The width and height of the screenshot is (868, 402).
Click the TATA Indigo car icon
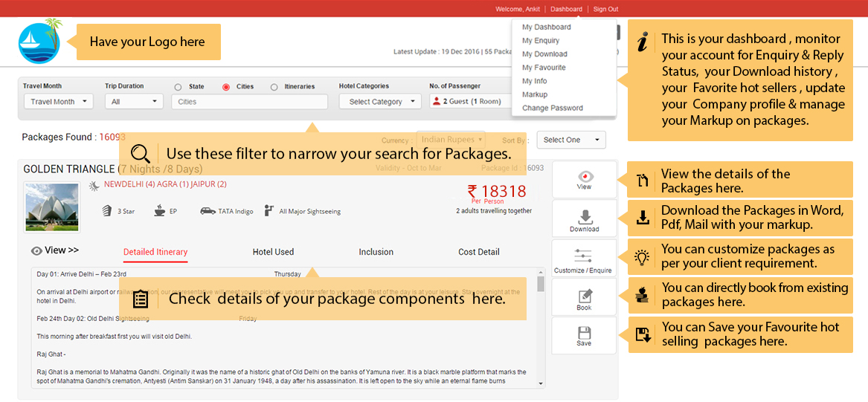pos(208,211)
